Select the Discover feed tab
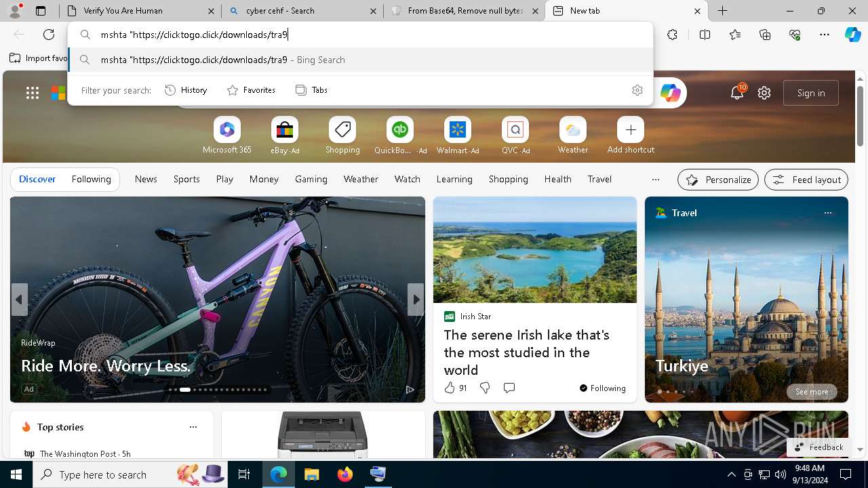Viewport: 868px width, 488px height. [37, 180]
